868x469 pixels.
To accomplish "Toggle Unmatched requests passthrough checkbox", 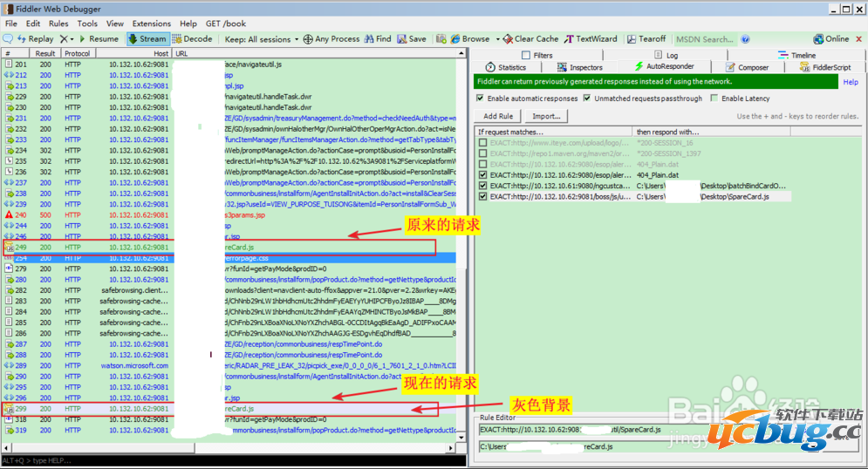I will pyautogui.click(x=587, y=98).
